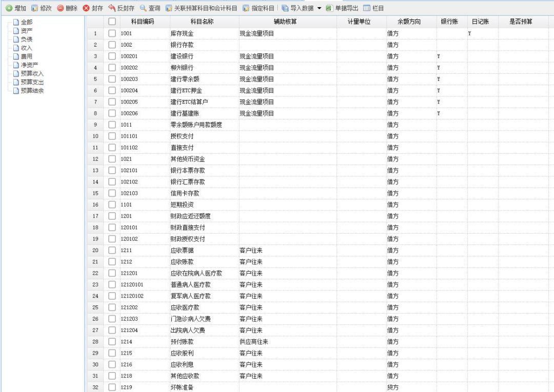
Task: Click the 反封存 (unarchive) toolbar icon
Action: [112, 8]
